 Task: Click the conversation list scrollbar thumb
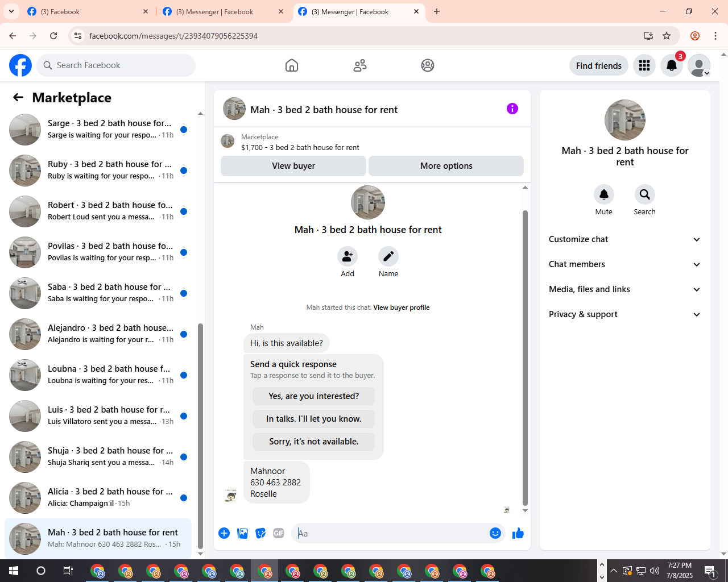pos(200,435)
